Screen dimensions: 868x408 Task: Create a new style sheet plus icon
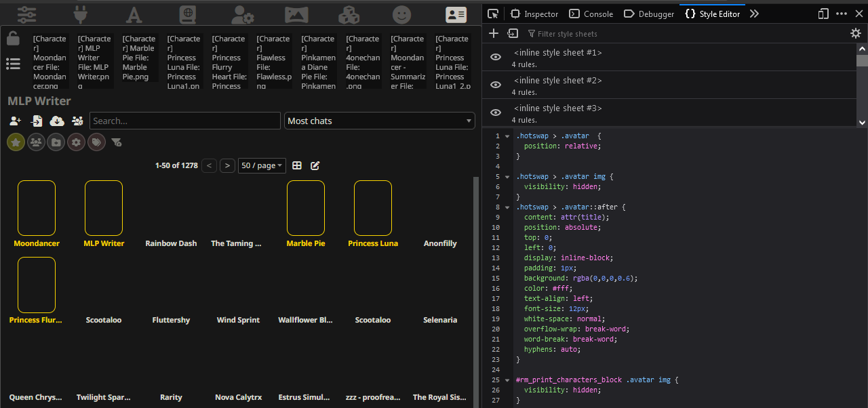pyautogui.click(x=494, y=33)
